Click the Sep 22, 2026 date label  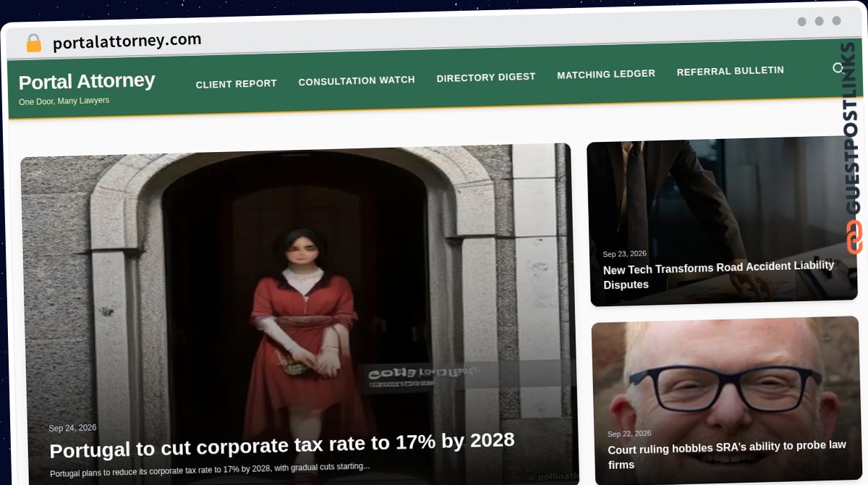point(629,434)
